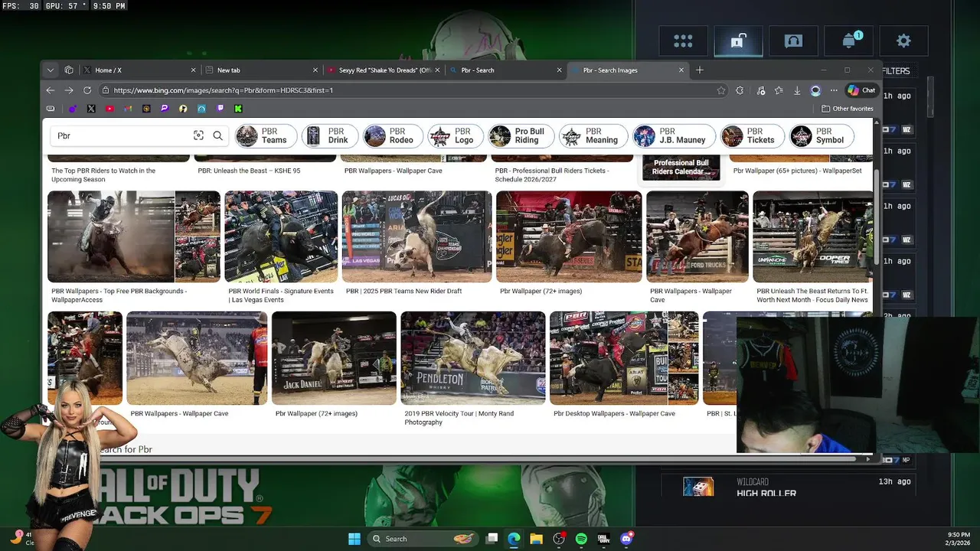Open Edge settings and more menu
Image resolution: width=980 pixels, height=551 pixels.
click(834, 90)
